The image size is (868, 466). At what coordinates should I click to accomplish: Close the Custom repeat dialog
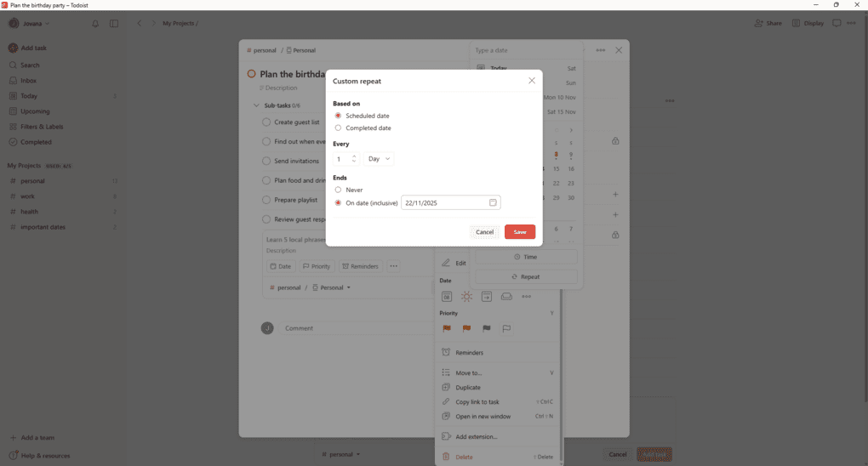(x=531, y=81)
